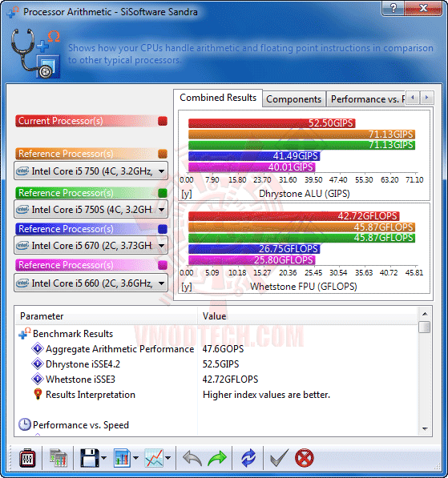
Task: Click the 47.6GOPS value
Action: [x=223, y=349]
